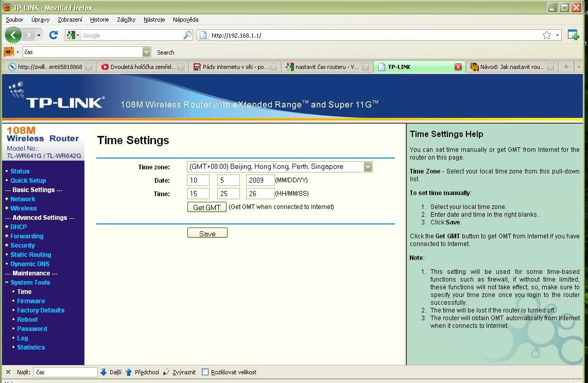Click the hours field containing 15
The height and width of the screenshot is (383, 588).
click(x=198, y=194)
